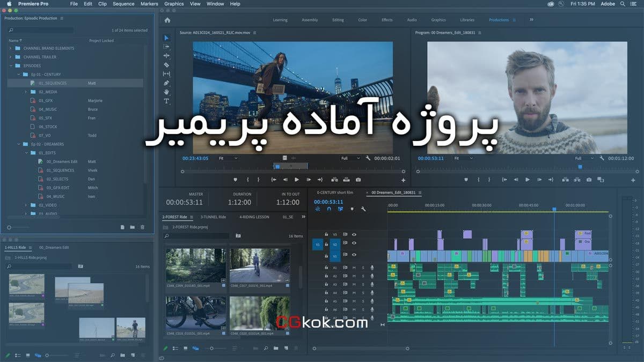The width and height of the screenshot is (644, 362).
Task: Select the Razor tool
Action: point(166,65)
